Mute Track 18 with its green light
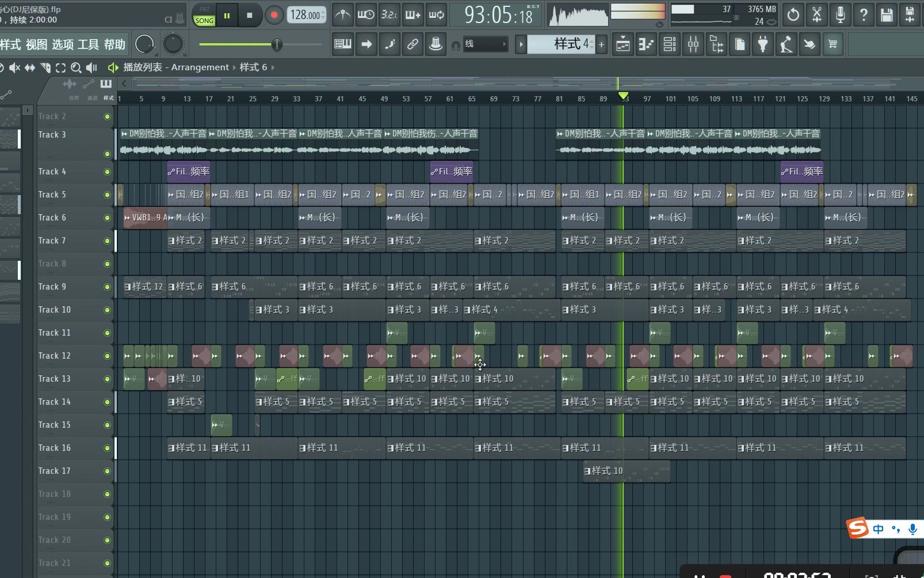The image size is (924, 578). pos(107,494)
